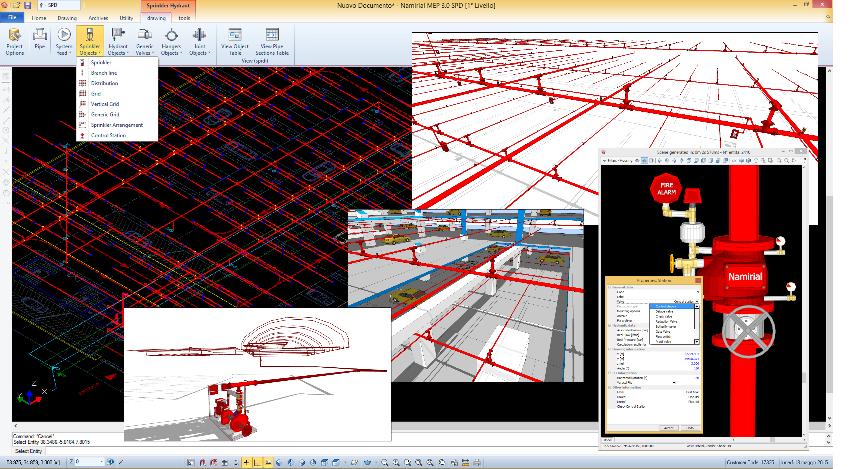Toggle the shaded teapot render mode
The image size is (868, 469).
coord(644,160)
